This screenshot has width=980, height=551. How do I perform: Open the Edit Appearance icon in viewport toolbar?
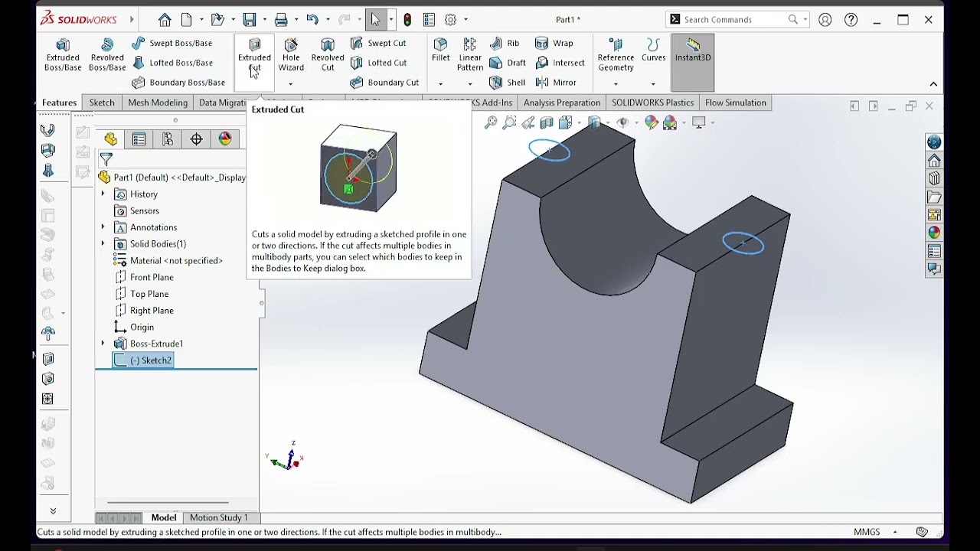pos(652,122)
